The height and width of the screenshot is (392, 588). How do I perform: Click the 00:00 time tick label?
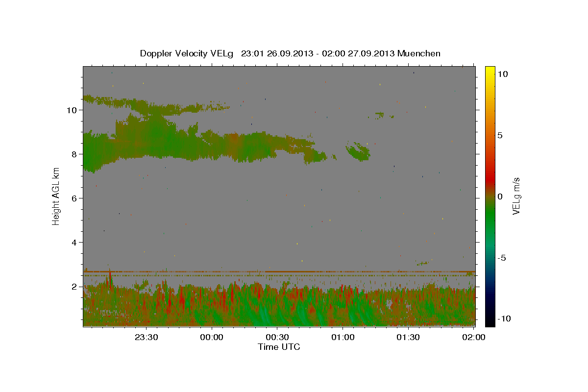coord(212,337)
